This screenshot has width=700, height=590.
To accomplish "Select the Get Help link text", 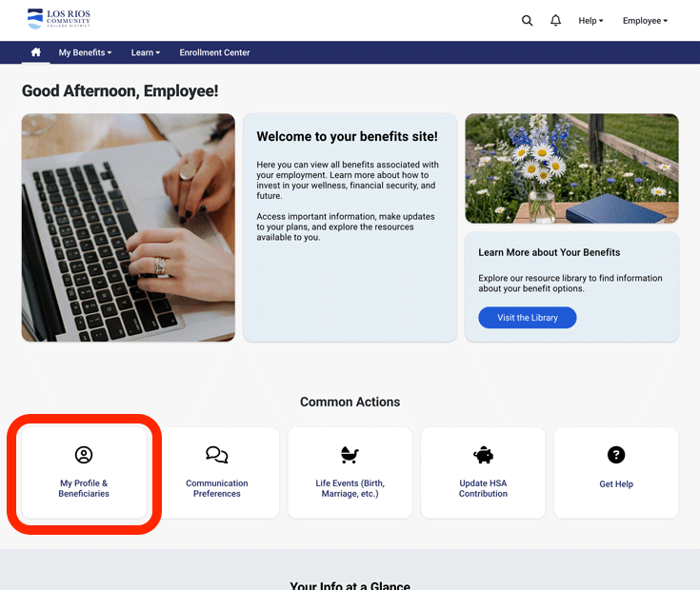I will (x=616, y=483).
